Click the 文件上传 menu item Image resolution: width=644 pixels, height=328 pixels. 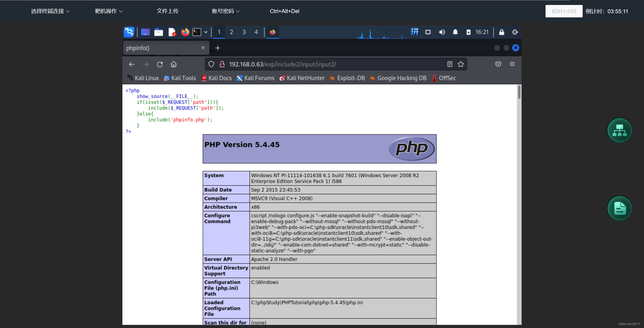pyautogui.click(x=168, y=11)
